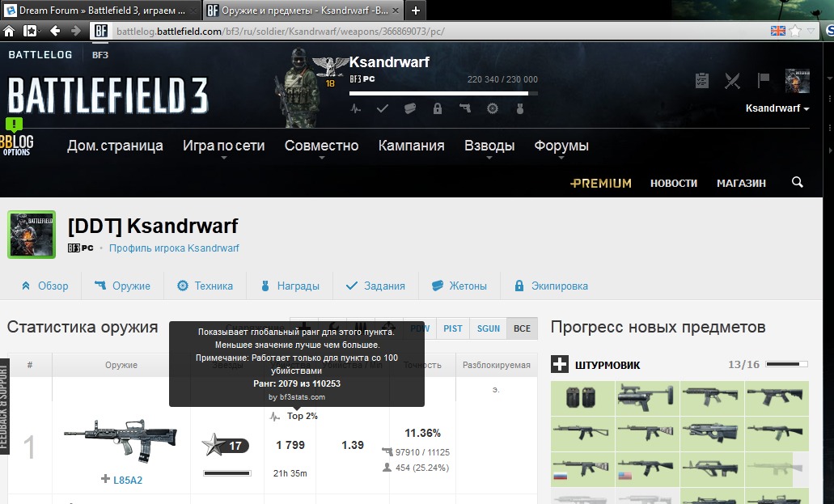Viewport: 834px width, 504px height.
Task: Click the flag icon at top right
Action: [764, 80]
